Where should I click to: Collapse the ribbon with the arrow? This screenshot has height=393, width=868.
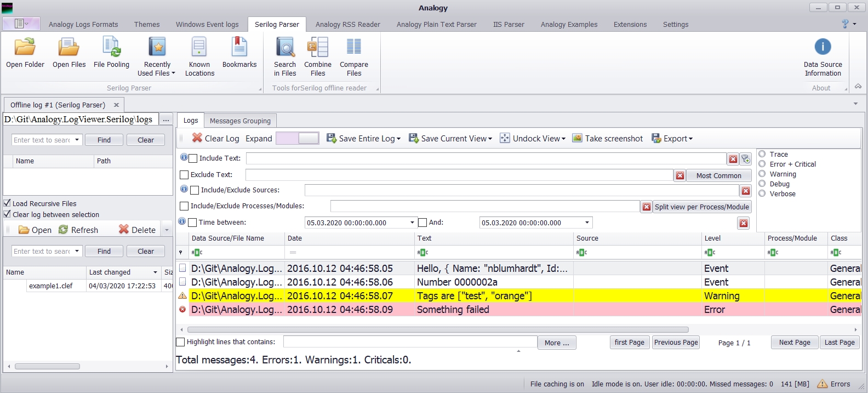click(x=858, y=87)
